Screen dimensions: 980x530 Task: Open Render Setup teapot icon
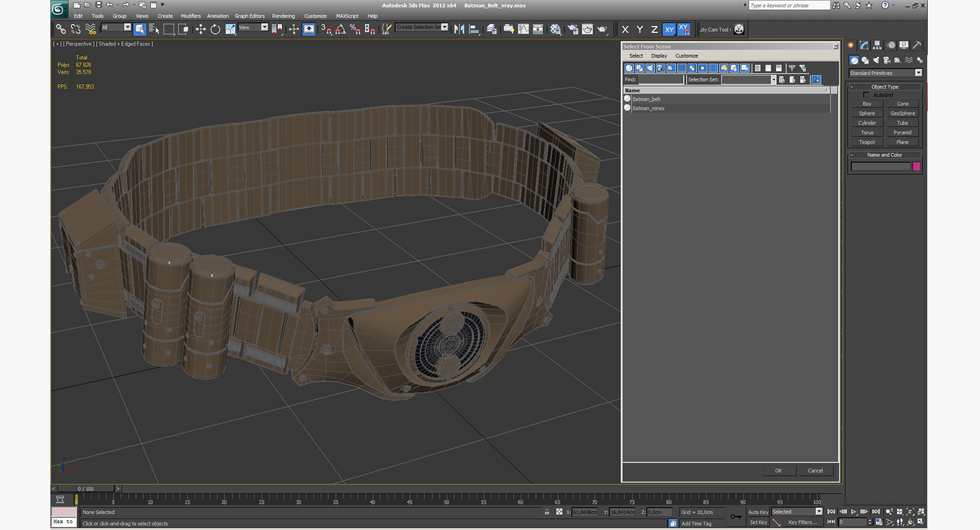[571, 29]
